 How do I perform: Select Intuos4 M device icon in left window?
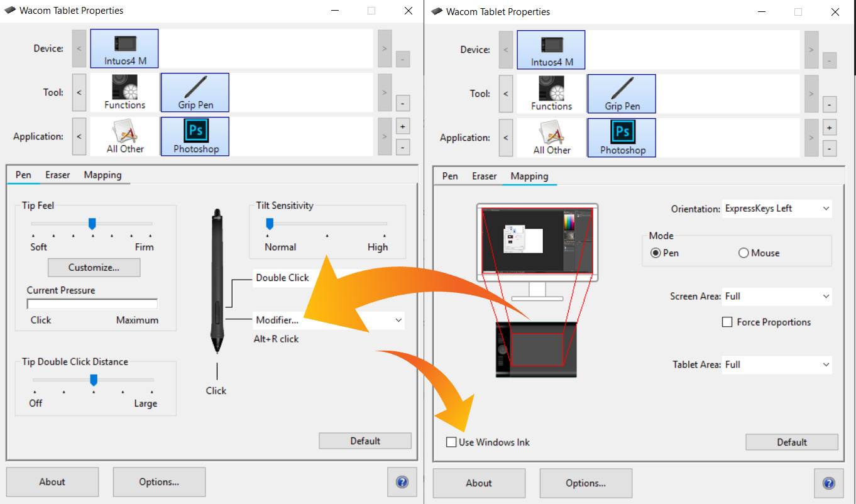tap(124, 48)
